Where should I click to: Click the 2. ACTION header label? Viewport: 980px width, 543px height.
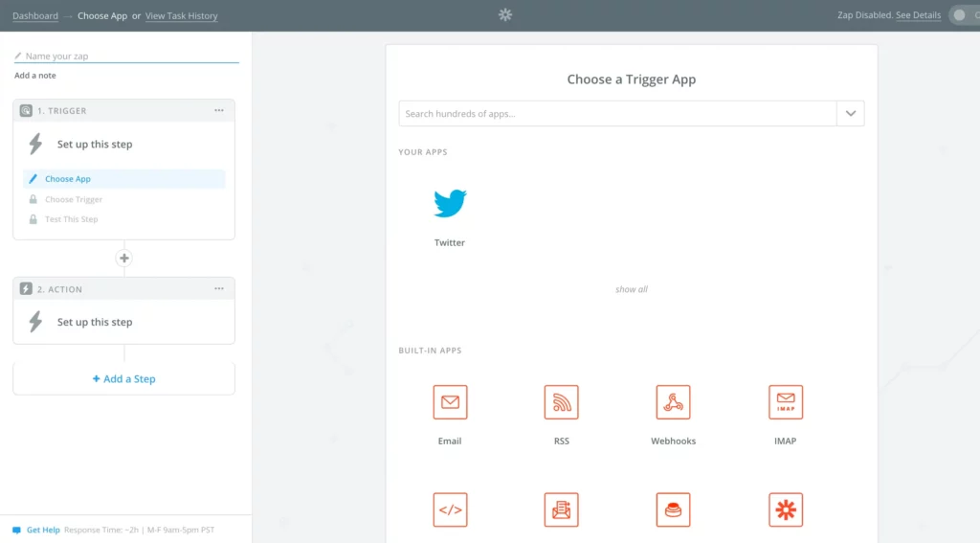point(59,289)
